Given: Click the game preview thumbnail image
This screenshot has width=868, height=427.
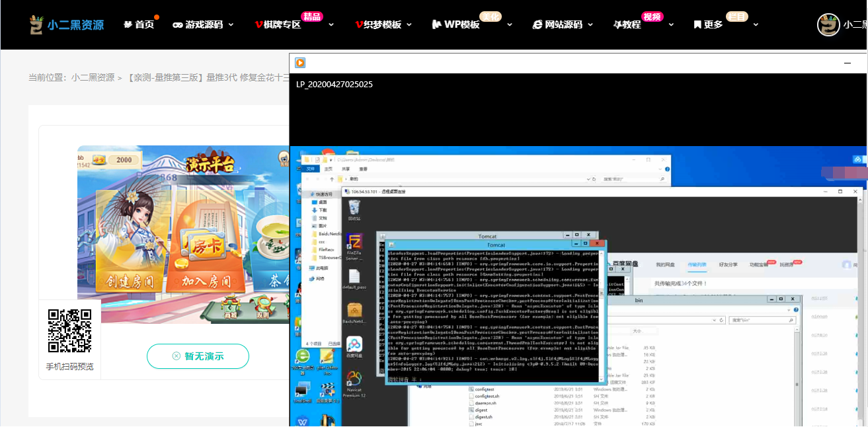Looking at the screenshot, I should tap(183, 234).
